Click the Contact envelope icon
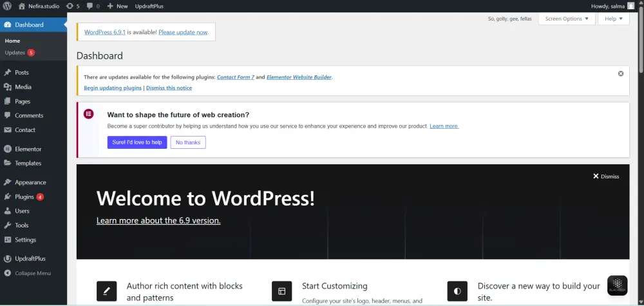 7,129
